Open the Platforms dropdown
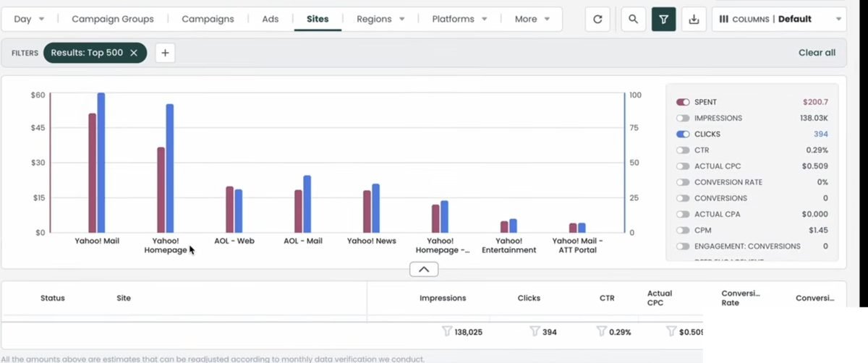This screenshot has height=363, width=868. [459, 20]
